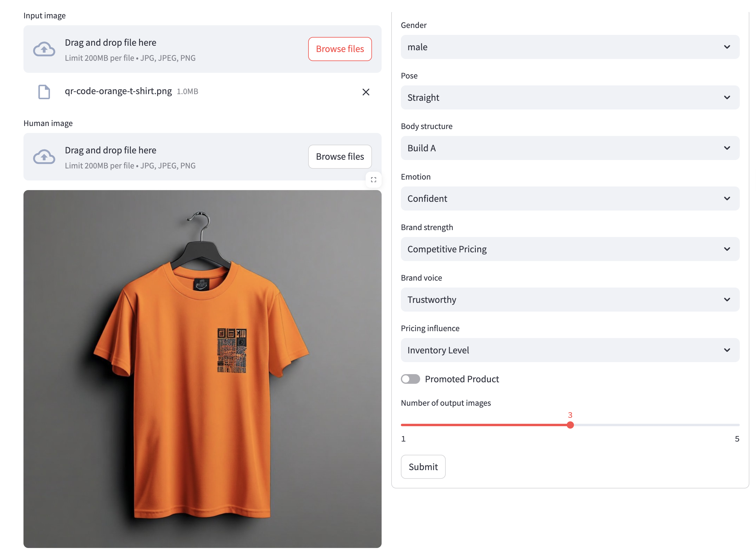Click the Human image drag and drop area
The image size is (756, 551).
click(x=202, y=157)
